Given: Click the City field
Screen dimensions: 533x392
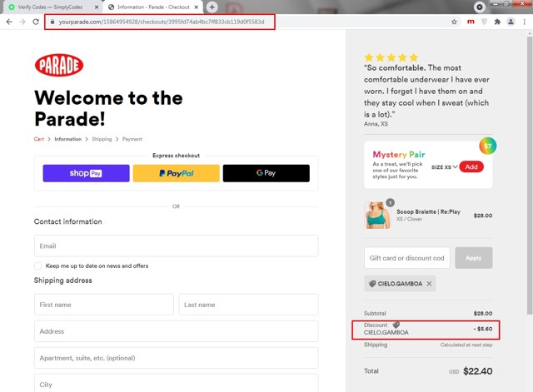Looking at the screenshot, I should tap(176, 384).
